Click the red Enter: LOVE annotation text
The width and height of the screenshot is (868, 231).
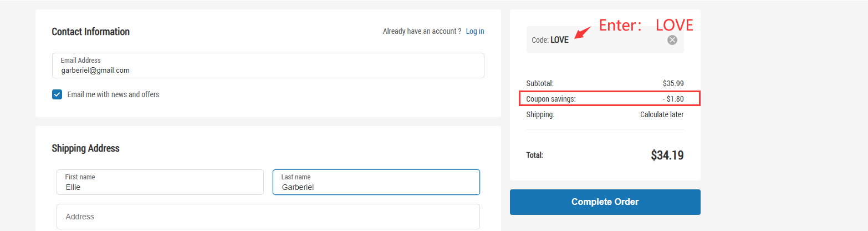(x=646, y=24)
